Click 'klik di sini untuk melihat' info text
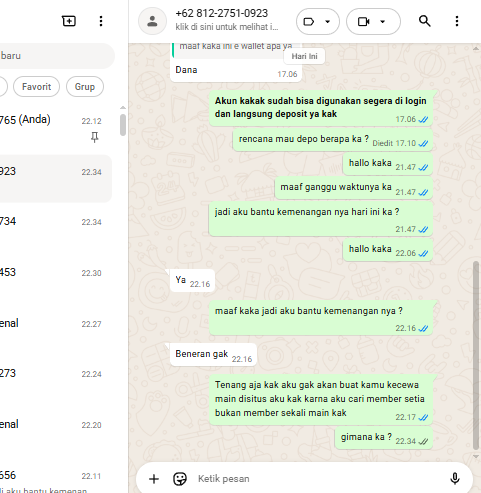481x493 pixels. (x=227, y=27)
